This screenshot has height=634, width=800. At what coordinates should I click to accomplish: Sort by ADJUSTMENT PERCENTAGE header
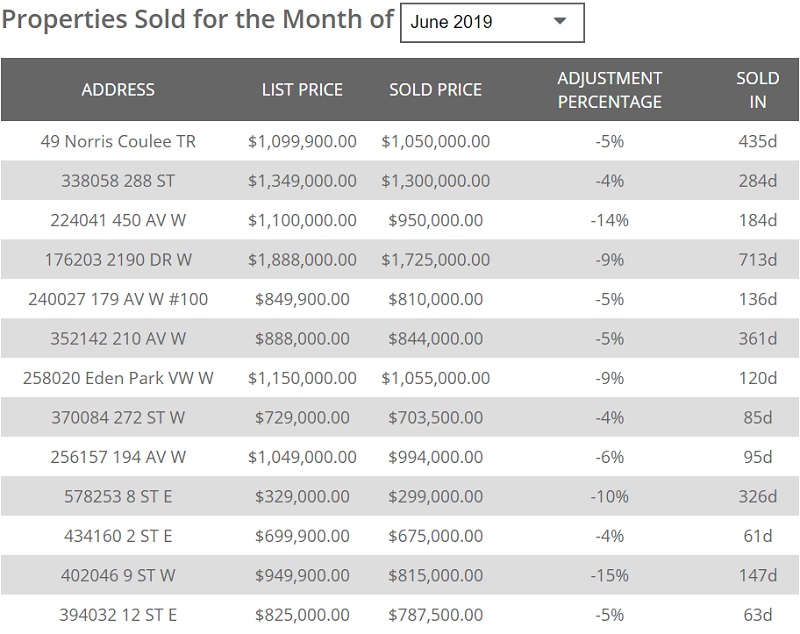point(609,90)
